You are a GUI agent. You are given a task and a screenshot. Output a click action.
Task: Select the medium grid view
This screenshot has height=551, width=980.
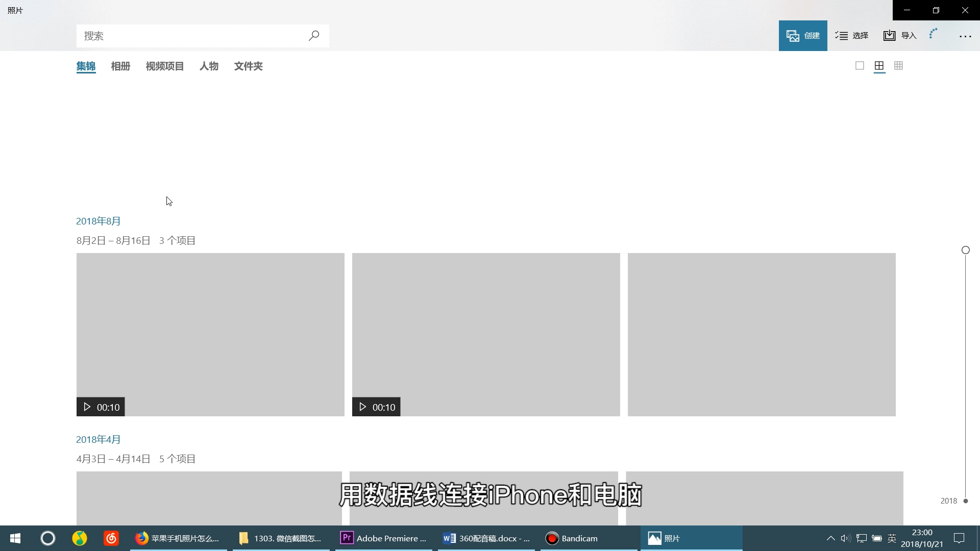click(x=879, y=66)
